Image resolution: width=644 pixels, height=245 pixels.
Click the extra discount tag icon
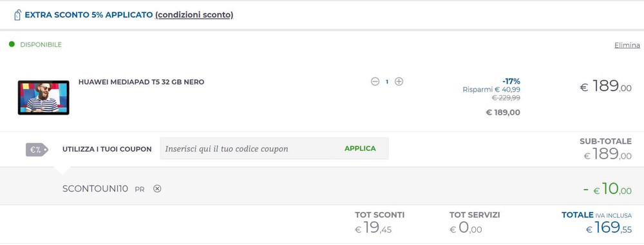point(17,15)
